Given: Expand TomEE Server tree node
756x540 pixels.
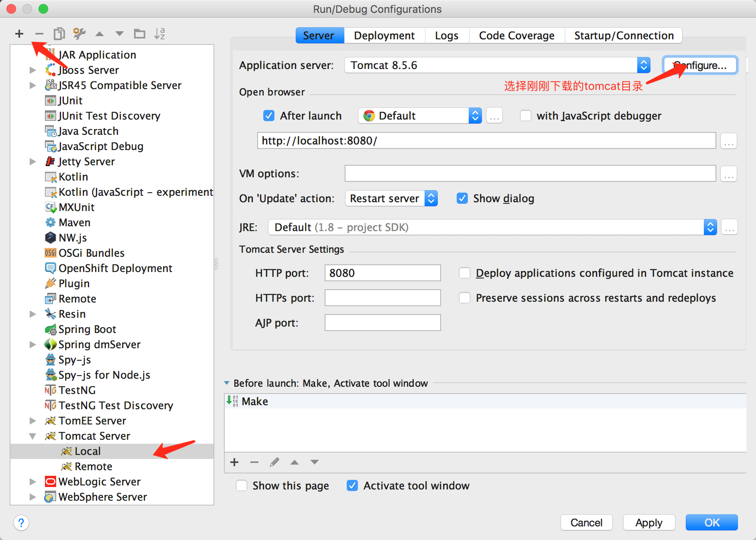Looking at the screenshot, I should [x=33, y=421].
